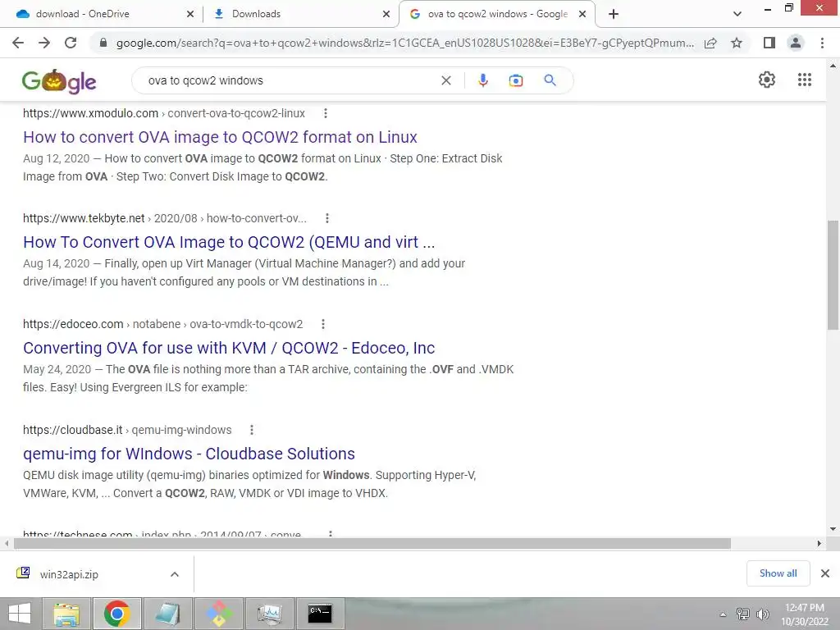Screen dimensions: 840x630
Task: Open About this result for tekbyte.net
Action: point(326,218)
